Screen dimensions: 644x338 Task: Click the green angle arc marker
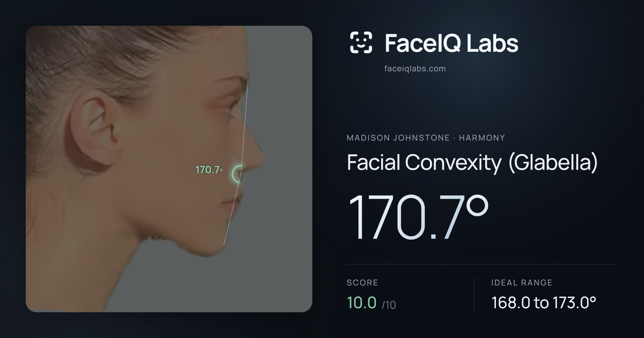click(x=237, y=174)
